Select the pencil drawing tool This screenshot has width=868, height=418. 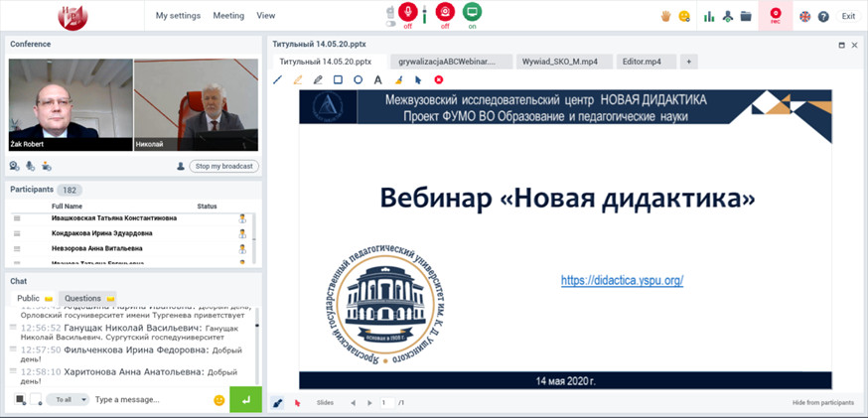tap(318, 79)
